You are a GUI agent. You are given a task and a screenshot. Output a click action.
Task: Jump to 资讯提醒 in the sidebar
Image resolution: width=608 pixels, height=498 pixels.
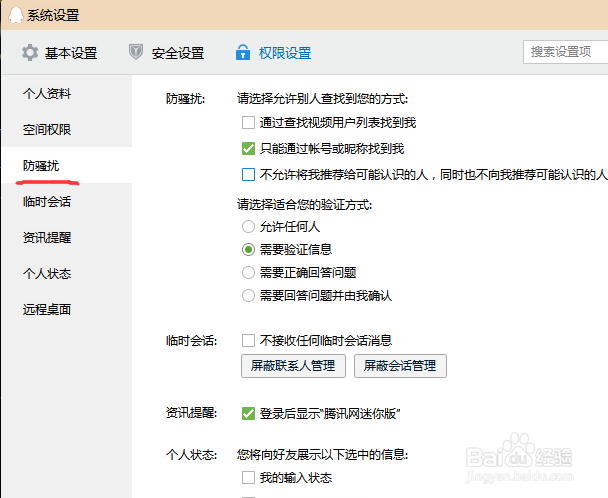[x=47, y=238]
